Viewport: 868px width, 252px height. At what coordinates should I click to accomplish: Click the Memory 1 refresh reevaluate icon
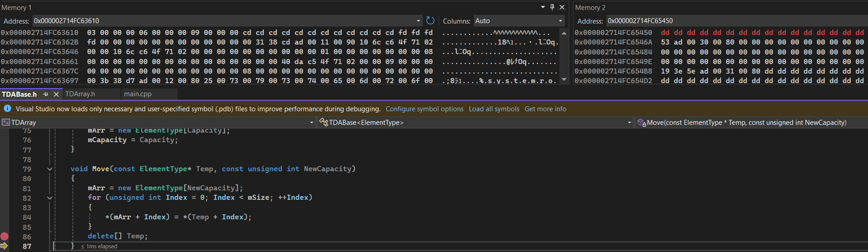pos(430,20)
